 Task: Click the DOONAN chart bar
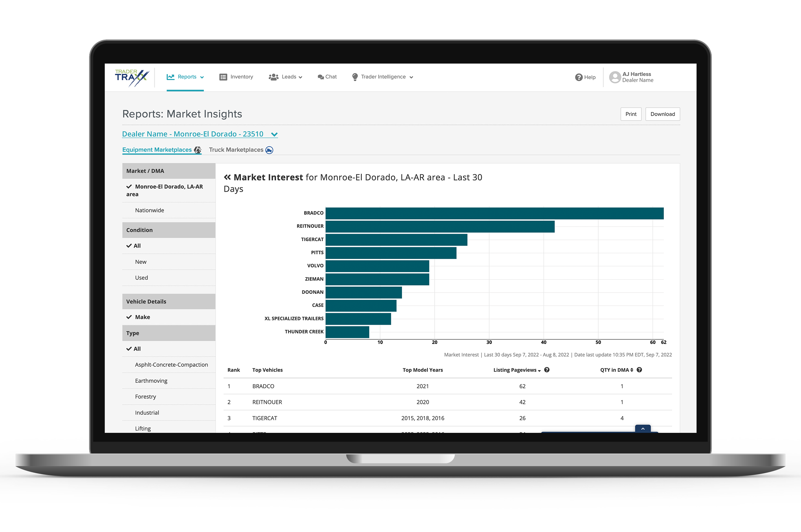tap(364, 292)
